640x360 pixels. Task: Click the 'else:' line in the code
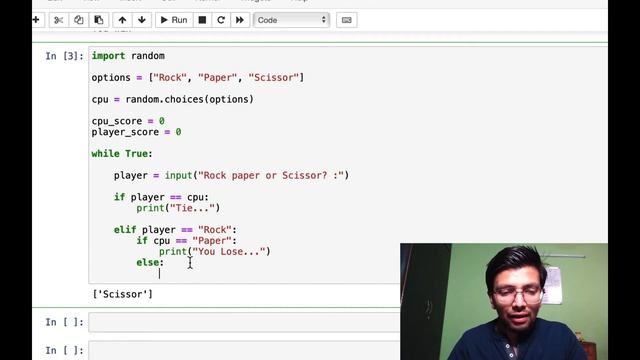point(150,262)
